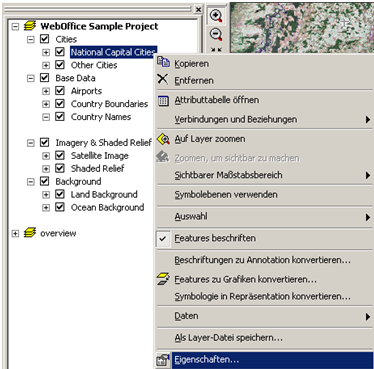The image size is (374, 369).
Task: Open Verbindungen und Beziehungen submenu
Action: point(265,119)
